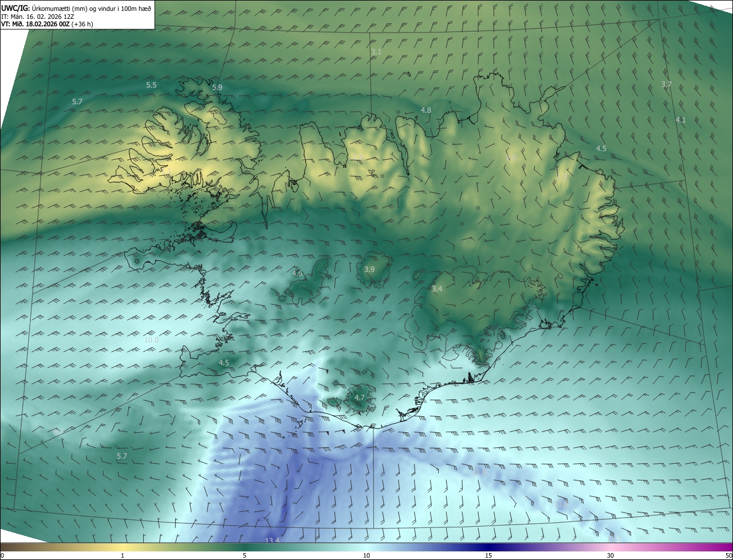Click the '4.8' value label on the map
The image size is (733, 560).
pos(426,110)
